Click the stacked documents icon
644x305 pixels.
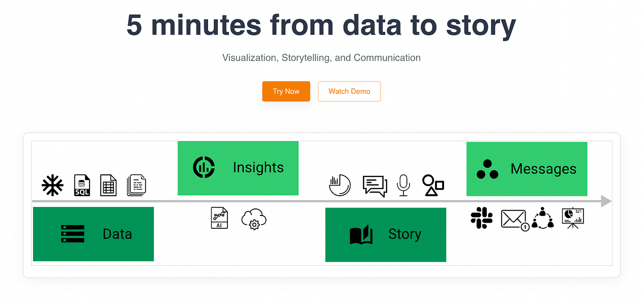click(x=136, y=185)
